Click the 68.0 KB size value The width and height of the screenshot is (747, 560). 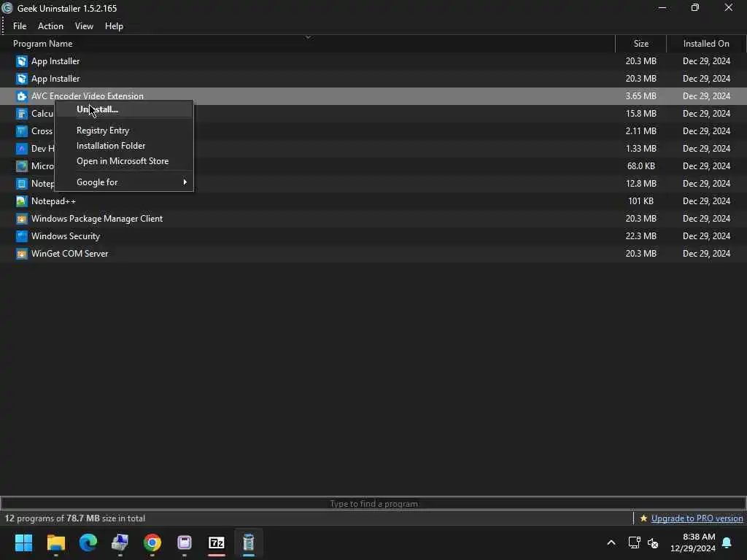click(x=640, y=166)
